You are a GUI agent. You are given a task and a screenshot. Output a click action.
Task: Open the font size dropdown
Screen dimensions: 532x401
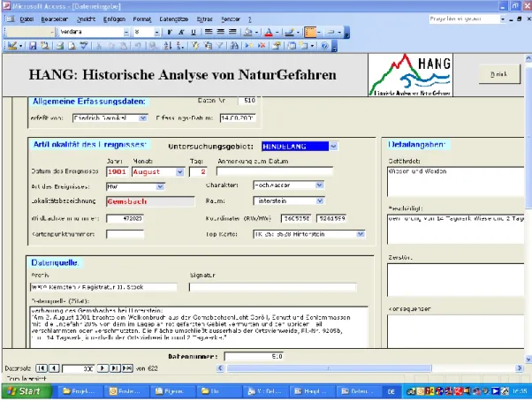click(156, 32)
